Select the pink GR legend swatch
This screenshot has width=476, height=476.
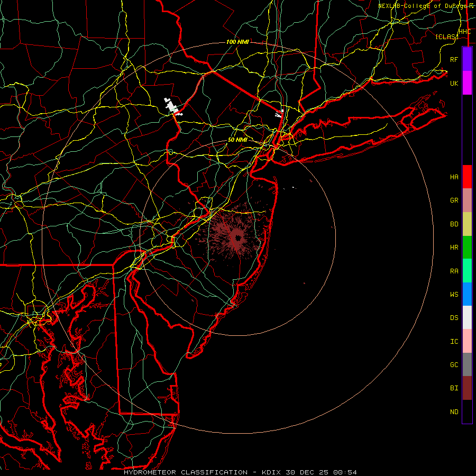point(467,200)
